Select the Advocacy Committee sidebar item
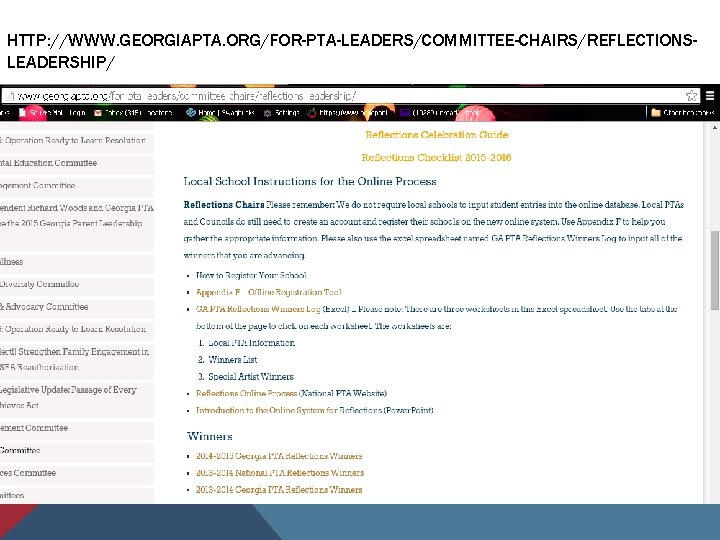 (x=76, y=307)
